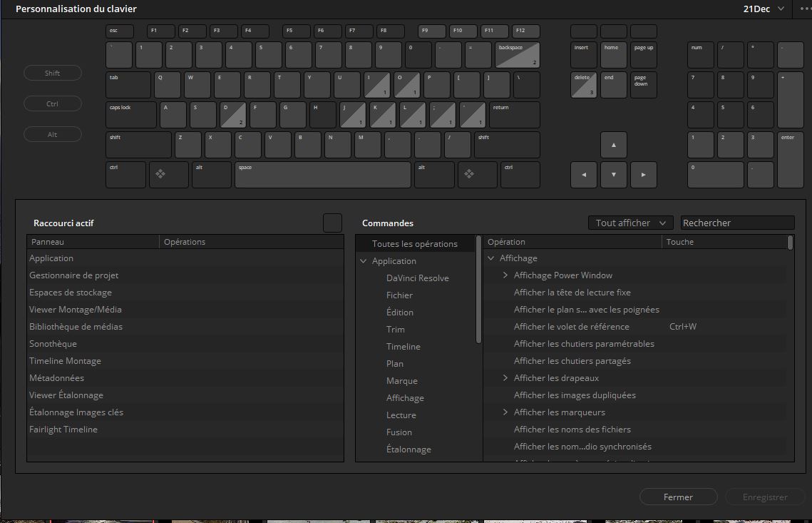Open the three-dots options menu
The image size is (812, 523).
point(806,9)
